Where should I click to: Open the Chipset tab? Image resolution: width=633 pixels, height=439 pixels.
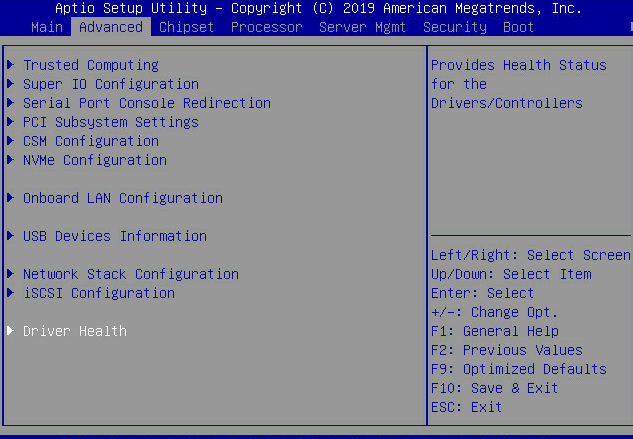(x=186, y=27)
